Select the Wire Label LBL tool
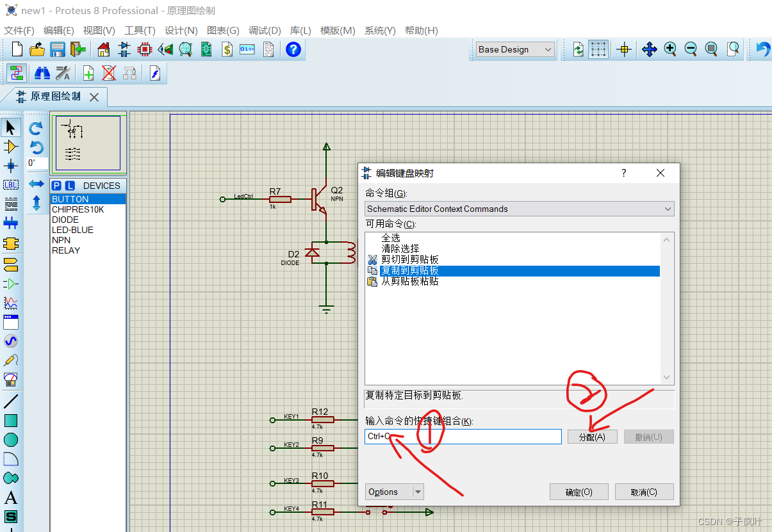Viewport: 772px width, 532px height. pyautogui.click(x=11, y=185)
